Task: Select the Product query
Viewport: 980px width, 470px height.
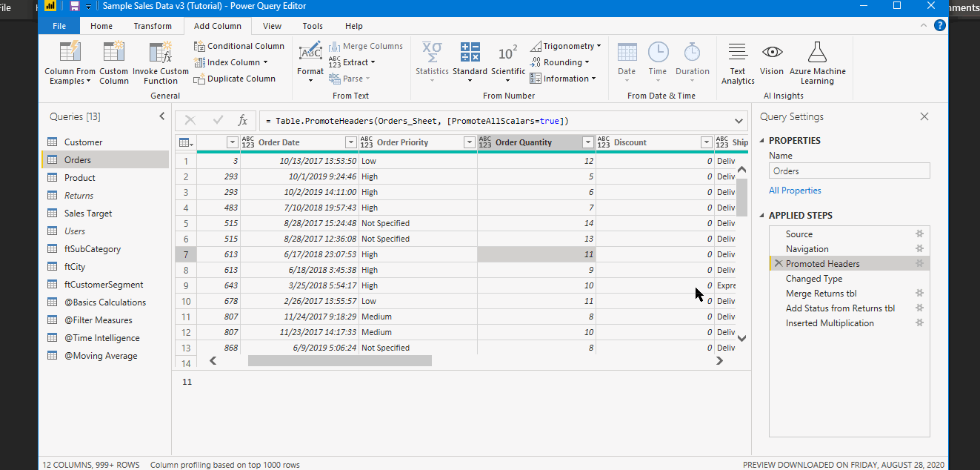Action: (x=105, y=178)
